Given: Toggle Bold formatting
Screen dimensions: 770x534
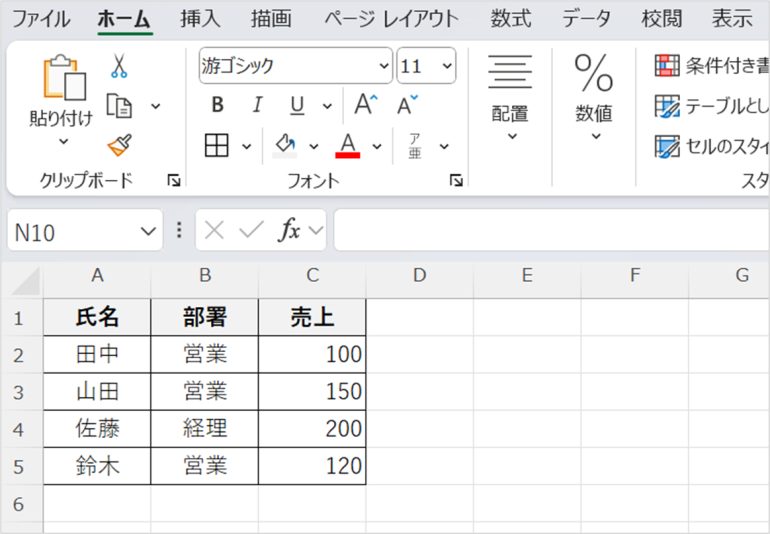Looking at the screenshot, I should click(217, 105).
